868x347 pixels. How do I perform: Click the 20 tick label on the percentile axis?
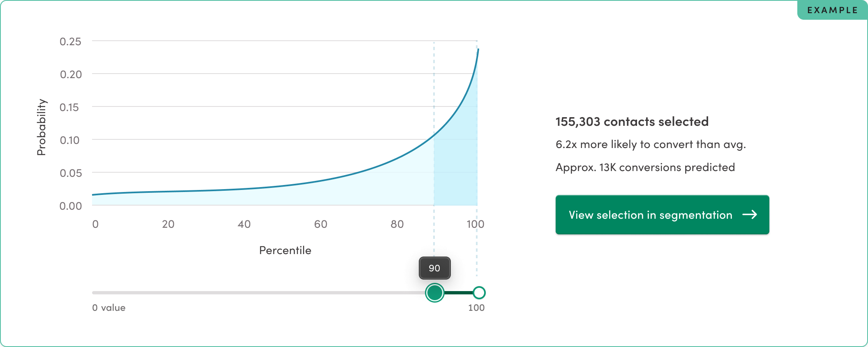tap(168, 224)
